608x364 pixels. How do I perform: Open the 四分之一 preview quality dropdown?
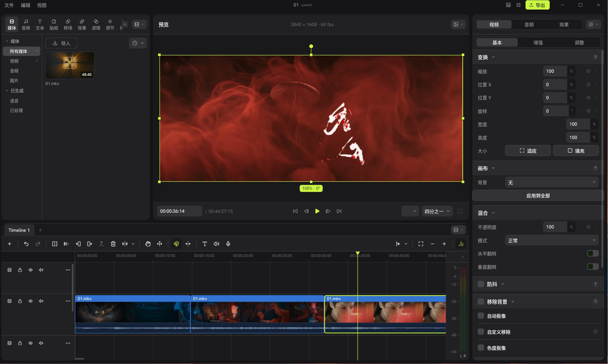[x=437, y=211]
